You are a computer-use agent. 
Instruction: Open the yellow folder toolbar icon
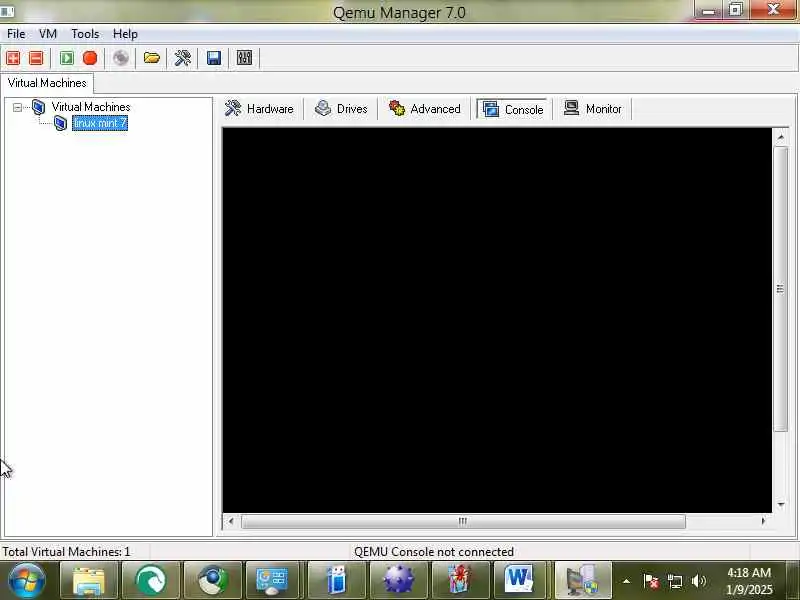152,58
